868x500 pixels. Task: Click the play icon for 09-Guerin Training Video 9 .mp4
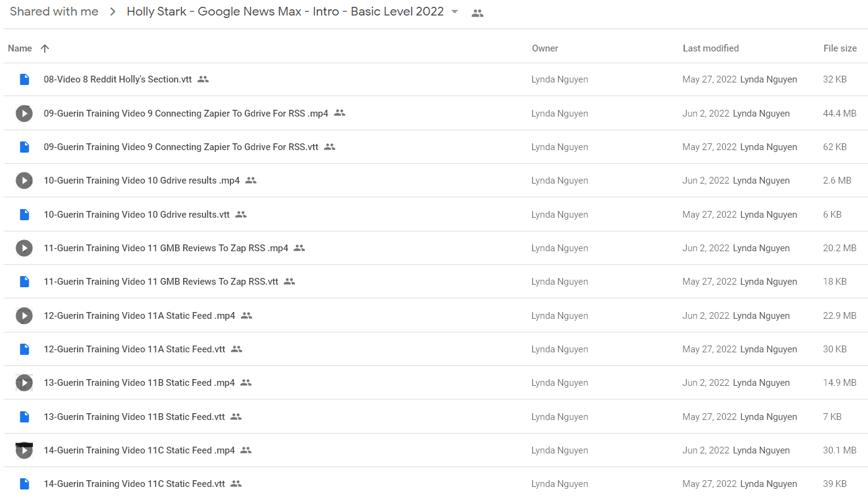pos(24,114)
